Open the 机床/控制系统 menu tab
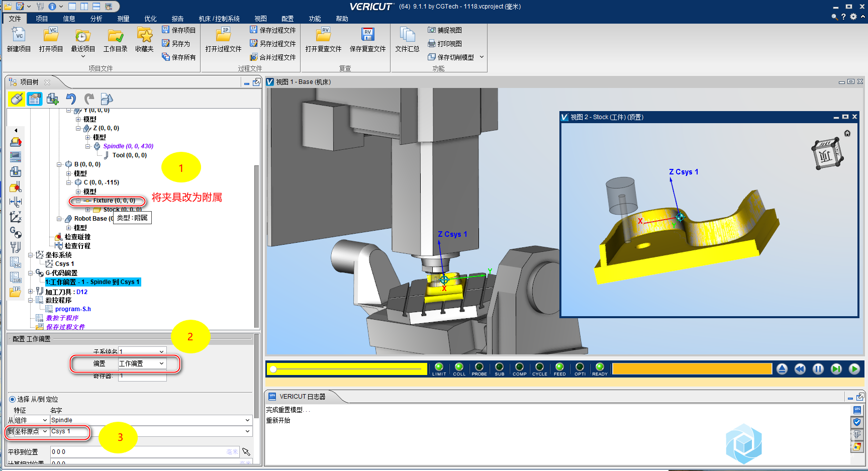 coord(219,19)
